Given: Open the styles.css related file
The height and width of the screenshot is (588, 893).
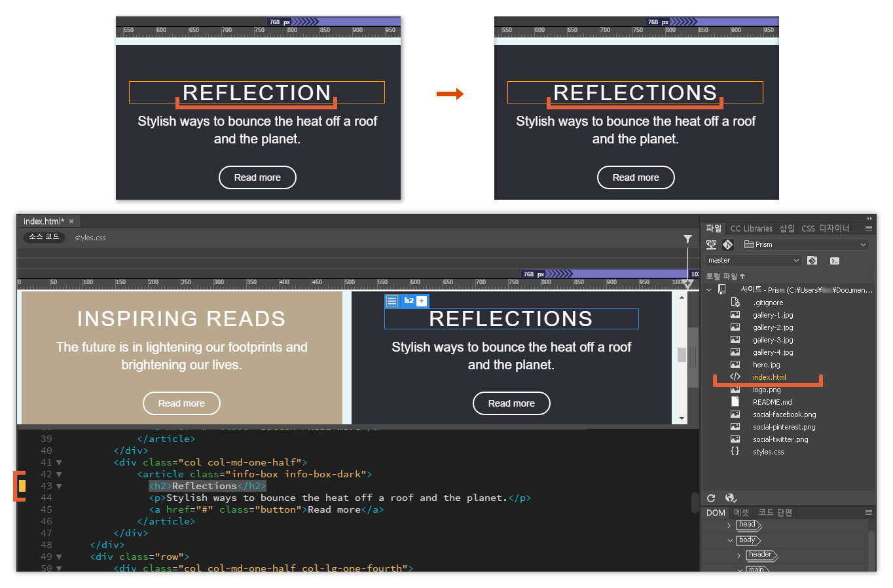Looking at the screenshot, I should tap(90, 238).
